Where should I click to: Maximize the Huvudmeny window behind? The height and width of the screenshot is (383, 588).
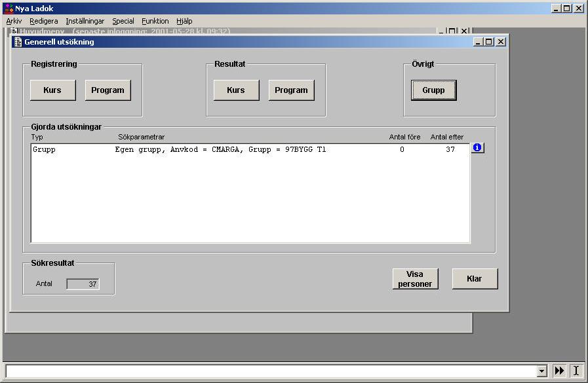(452, 31)
